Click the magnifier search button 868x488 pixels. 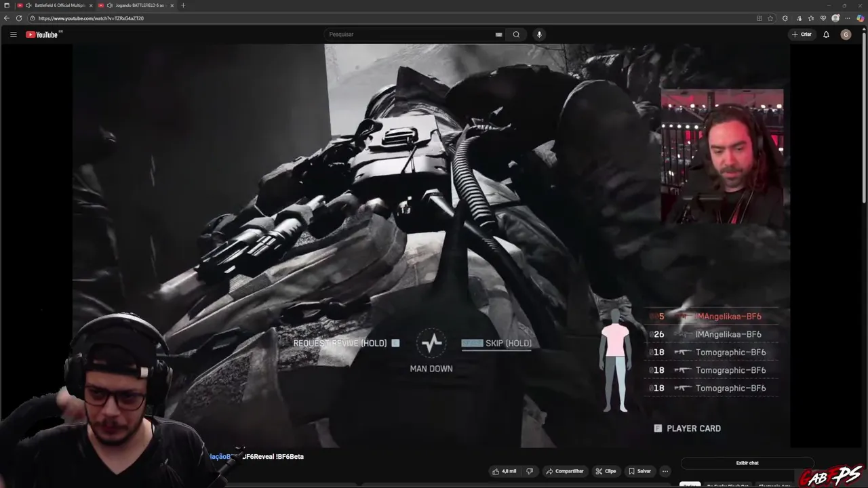(516, 35)
